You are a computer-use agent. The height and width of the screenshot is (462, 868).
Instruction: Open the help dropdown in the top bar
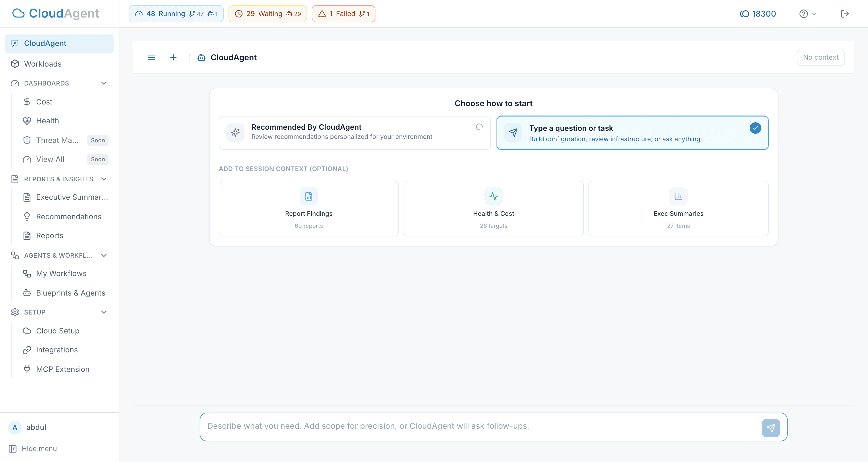click(807, 13)
